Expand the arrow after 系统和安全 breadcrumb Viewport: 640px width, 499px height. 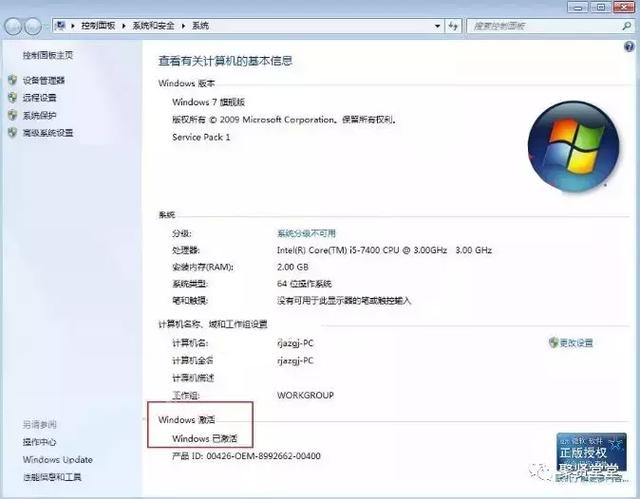pos(183,26)
